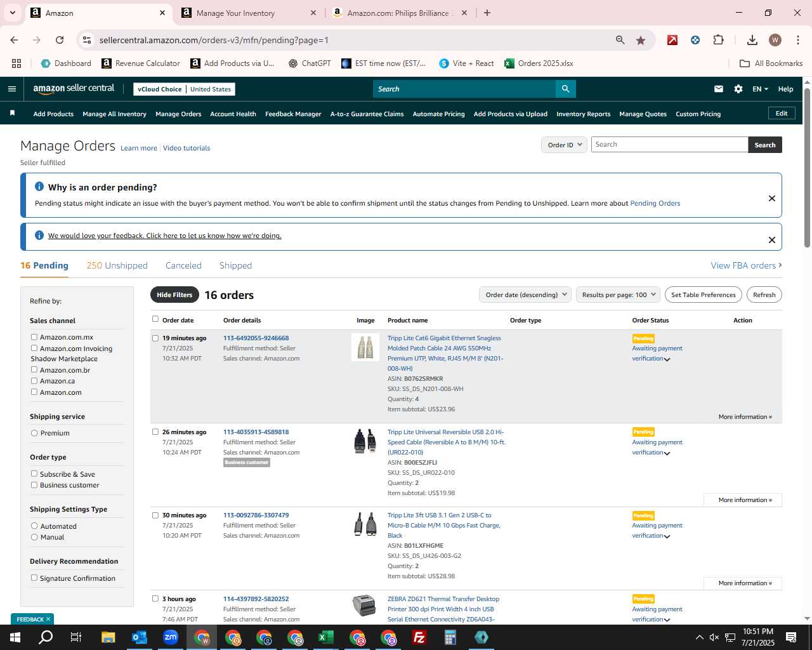Expand More information for order 113-6492055-9246668
This screenshot has width=812, height=650.
(745, 417)
